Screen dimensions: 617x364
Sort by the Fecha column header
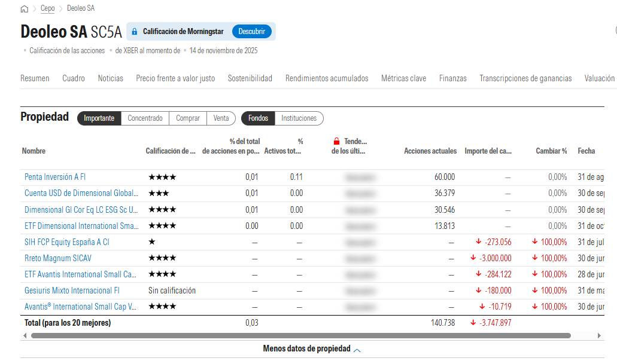[586, 151]
